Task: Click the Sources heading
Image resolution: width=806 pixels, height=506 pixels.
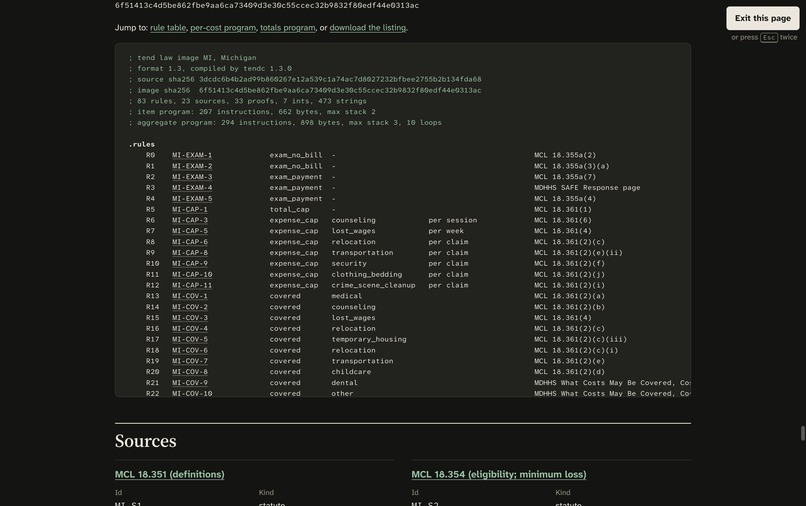Action: click(x=145, y=441)
